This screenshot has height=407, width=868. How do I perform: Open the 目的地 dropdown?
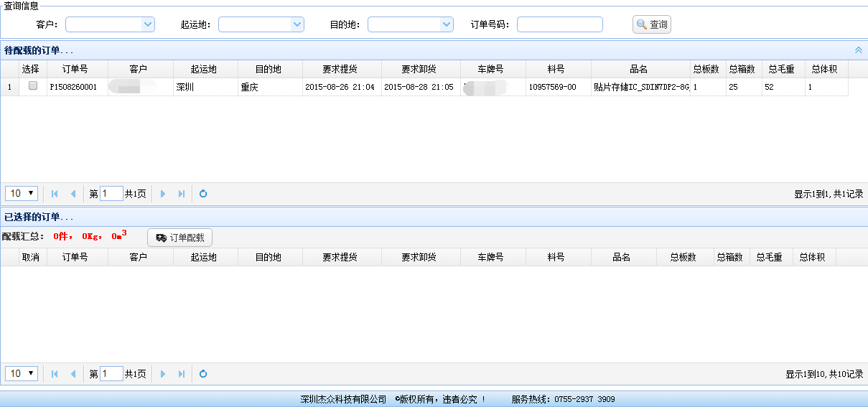447,24
